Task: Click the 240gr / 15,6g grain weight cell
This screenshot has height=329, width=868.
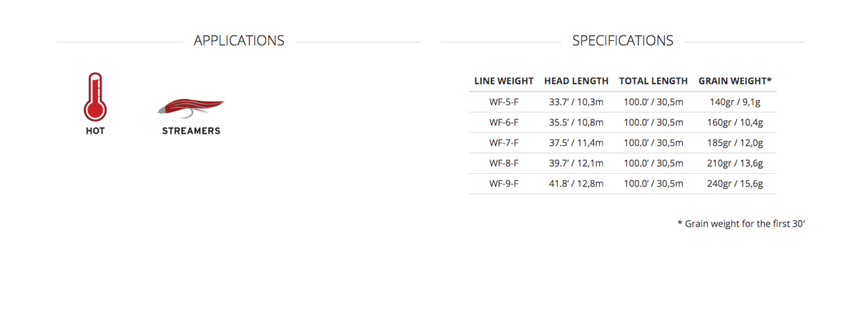Action: tap(736, 184)
